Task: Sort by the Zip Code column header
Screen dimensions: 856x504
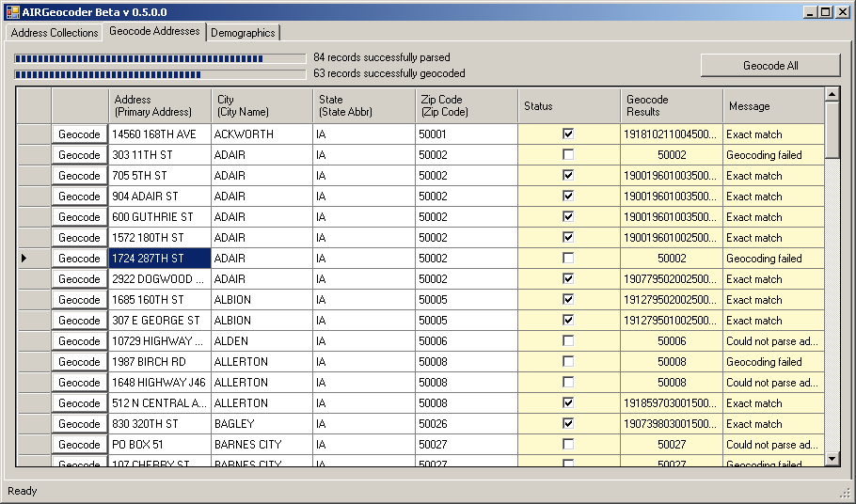Action: (x=466, y=106)
